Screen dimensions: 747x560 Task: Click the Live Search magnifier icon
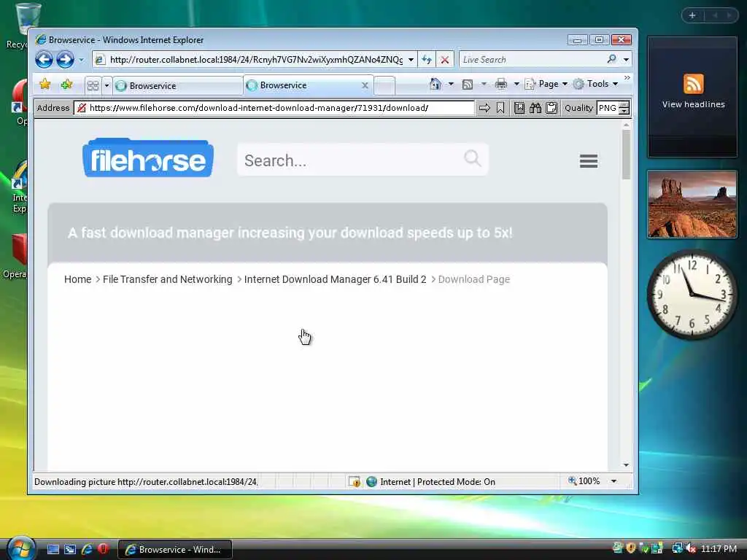(x=612, y=59)
